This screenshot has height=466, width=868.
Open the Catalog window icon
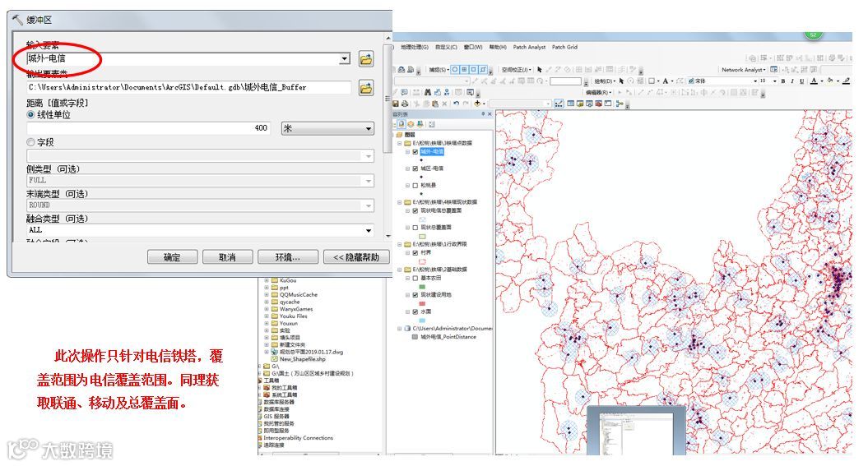[x=579, y=104]
